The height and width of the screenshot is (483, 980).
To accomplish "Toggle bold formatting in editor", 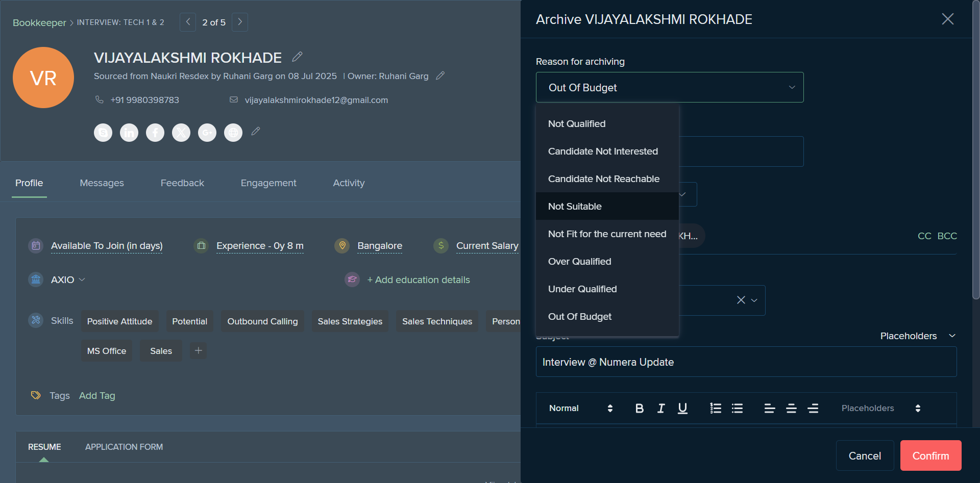I will coord(640,408).
